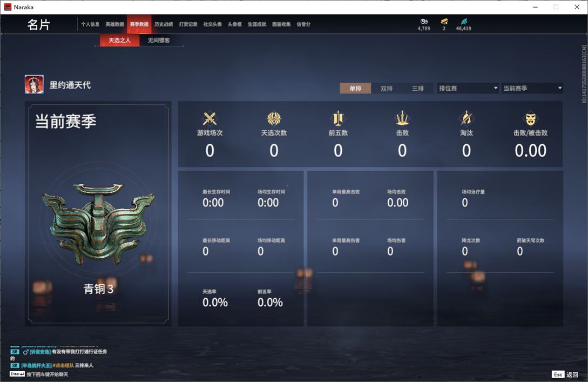Screen dimensions: 588x382
Task: Click channel badge beside 诉说安逸 message
Action: tap(15, 352)
